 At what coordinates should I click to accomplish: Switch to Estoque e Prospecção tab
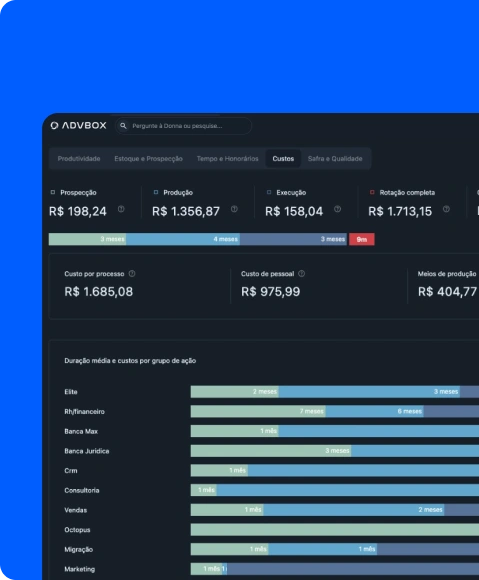tap(148, 159)
